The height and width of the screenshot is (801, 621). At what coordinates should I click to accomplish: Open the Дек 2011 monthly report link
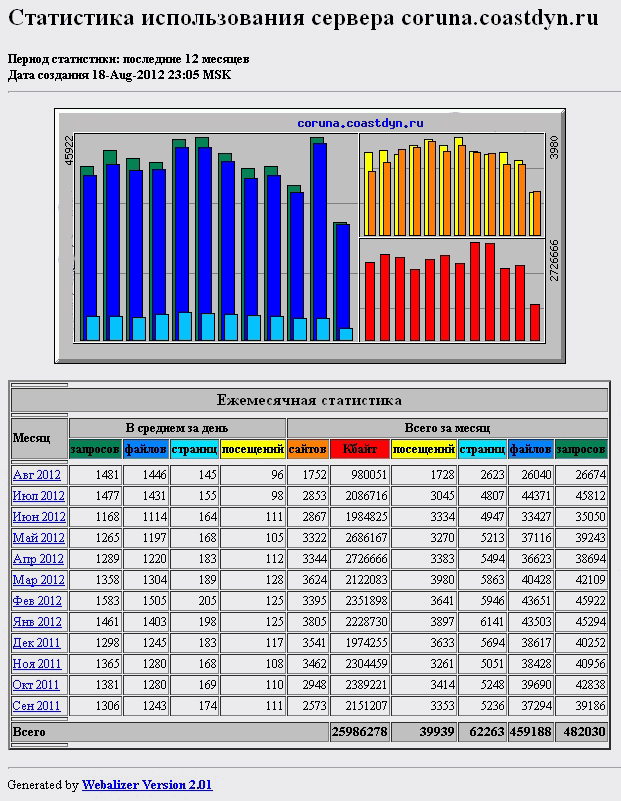(37, 643)
